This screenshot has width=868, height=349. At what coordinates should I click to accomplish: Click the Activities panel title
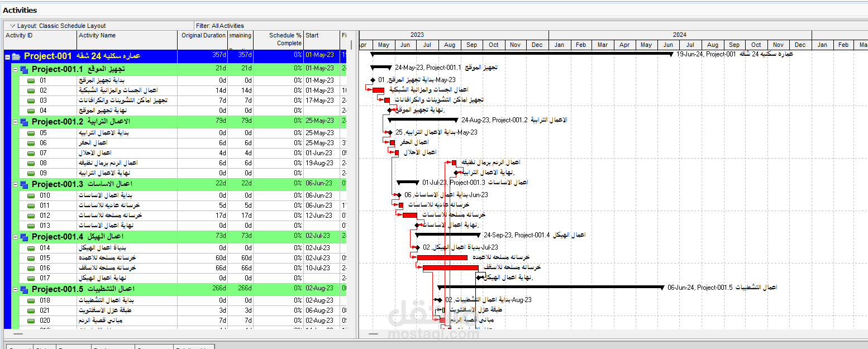pos(20,10)
